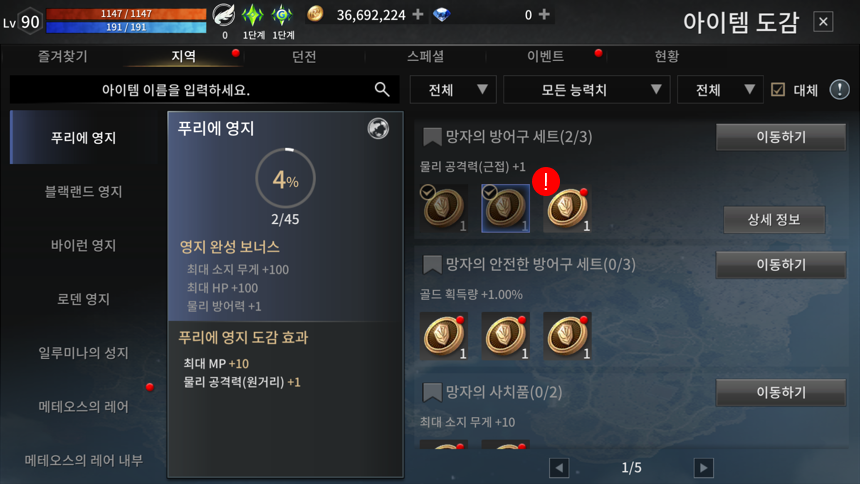This screenshot has width=860, height=484.
Task: Open the first 전체 filter dropdown
Action: [453, 89]
